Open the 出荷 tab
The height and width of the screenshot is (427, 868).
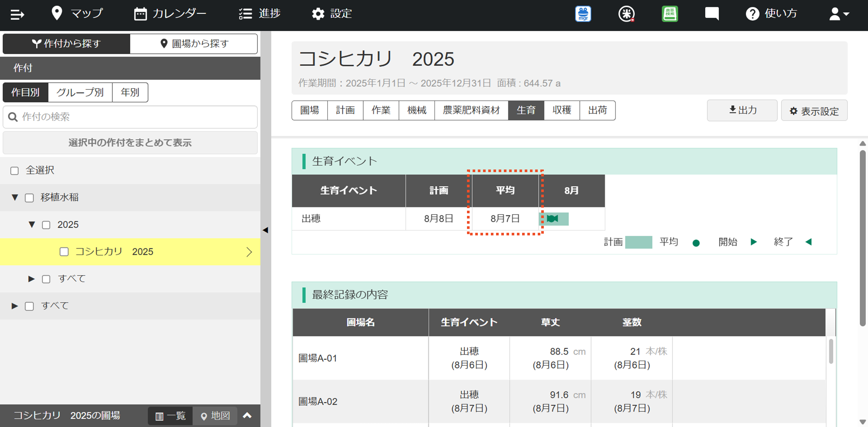click(x=597, y=110)
